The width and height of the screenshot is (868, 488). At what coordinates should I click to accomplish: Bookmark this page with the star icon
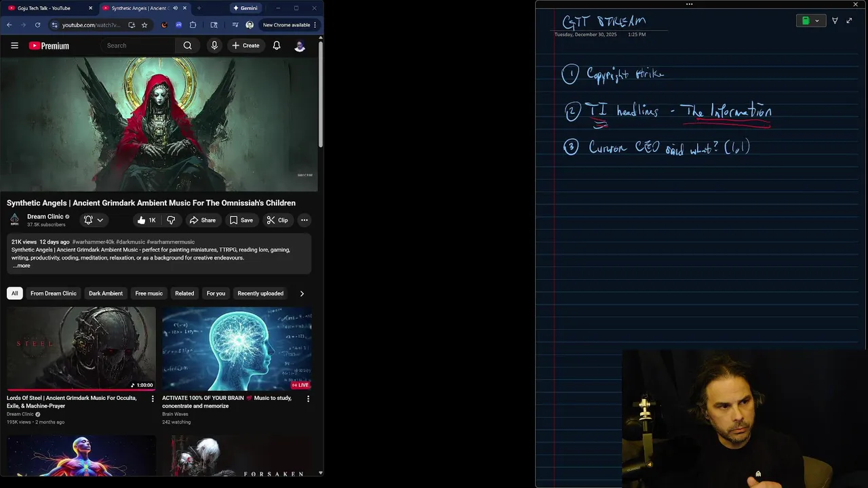[x=144, y=25]
